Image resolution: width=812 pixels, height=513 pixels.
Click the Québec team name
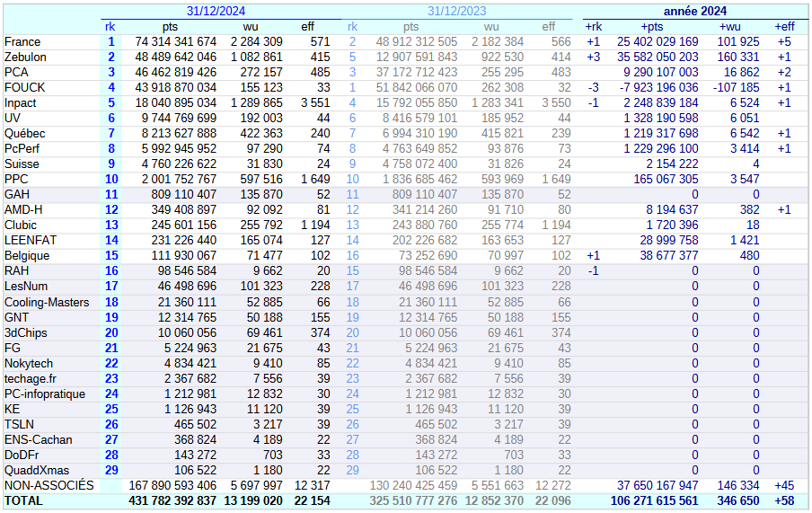[24, 134]
